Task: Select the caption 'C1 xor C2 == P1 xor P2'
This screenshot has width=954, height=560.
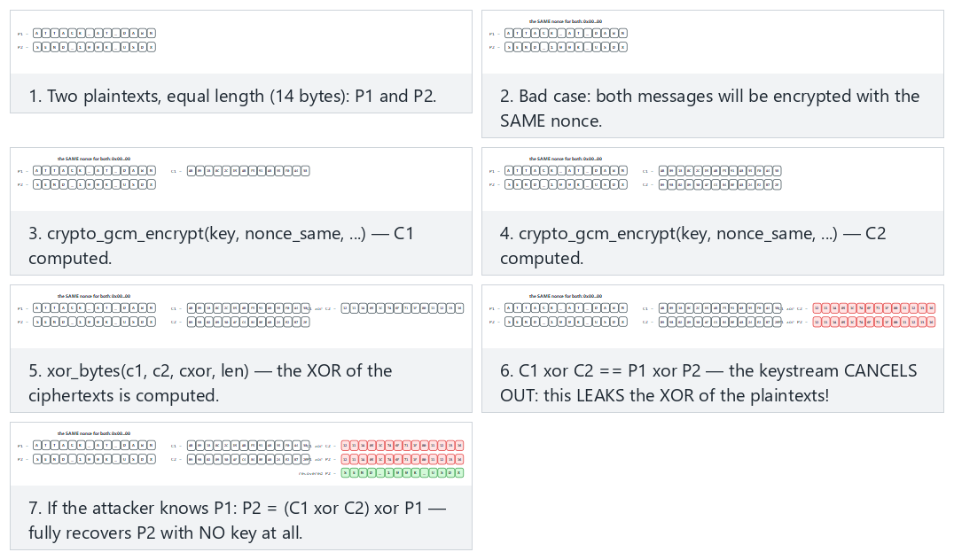Action: click(x=609, y=371)
